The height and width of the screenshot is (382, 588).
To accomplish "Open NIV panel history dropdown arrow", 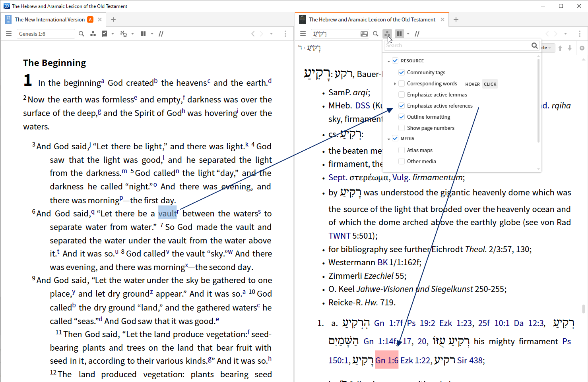I will coord(272,34).
